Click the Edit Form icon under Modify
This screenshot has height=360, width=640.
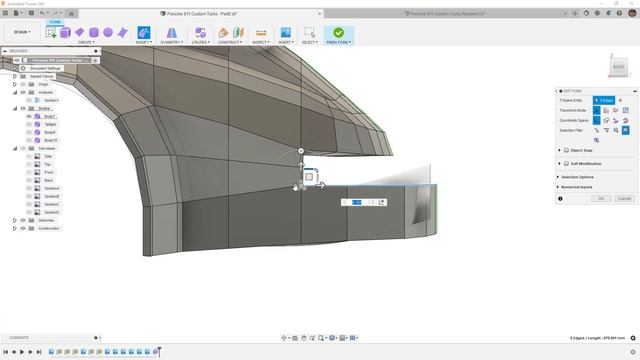pyautogui.click(x=144, y=33)
